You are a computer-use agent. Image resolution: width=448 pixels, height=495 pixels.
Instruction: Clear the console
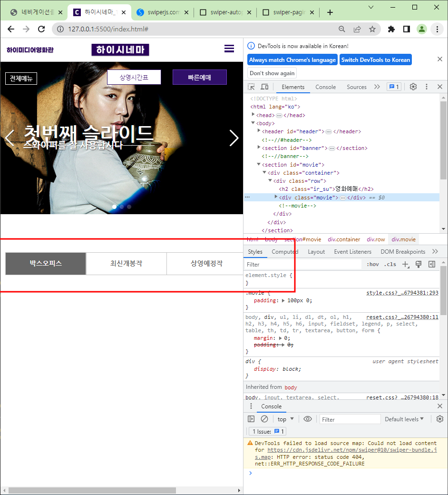(x=264, y=419)
